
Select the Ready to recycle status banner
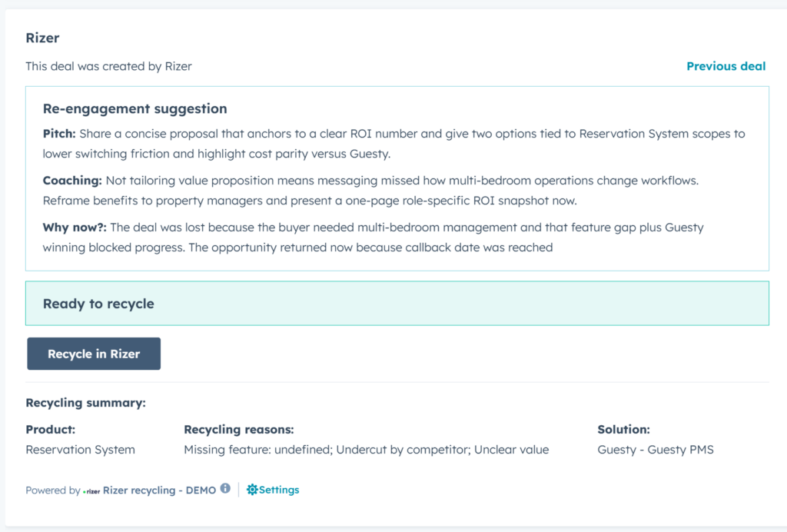tap(397, 304)
